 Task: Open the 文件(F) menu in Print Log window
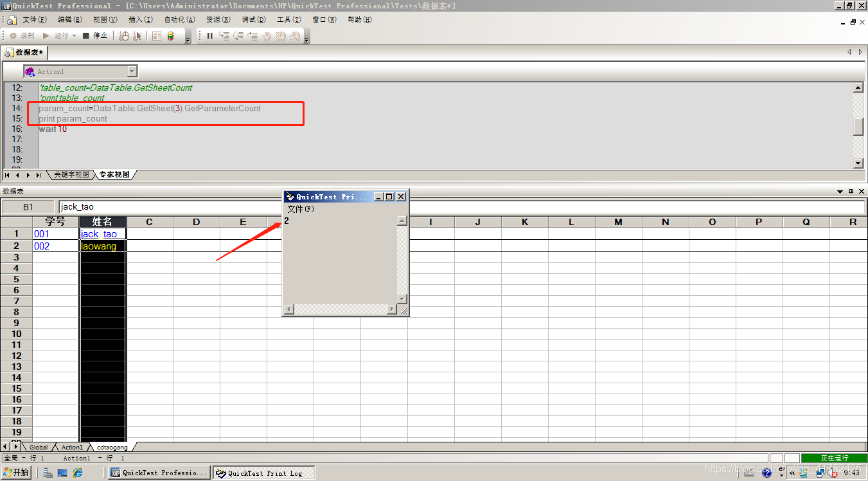(x=301, y=209)
